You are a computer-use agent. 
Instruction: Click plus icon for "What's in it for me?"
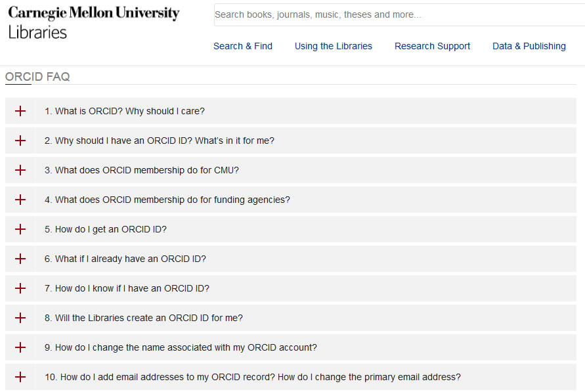point(20,141)
